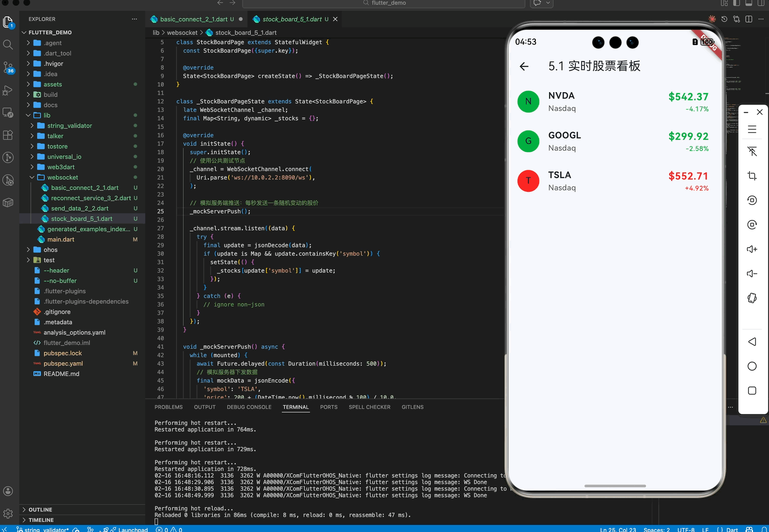Screen dimensions: 769x532
Task: Click the red starburst icon in editor toolbar
Action: click(712, 19)
